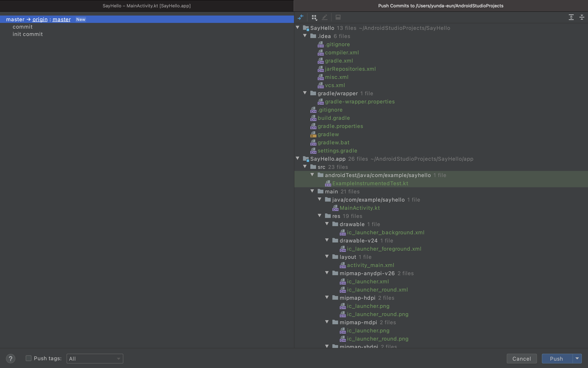588x368 pixels.
Task: Collapse the SayHello.app module node
Action: point(298,158)
